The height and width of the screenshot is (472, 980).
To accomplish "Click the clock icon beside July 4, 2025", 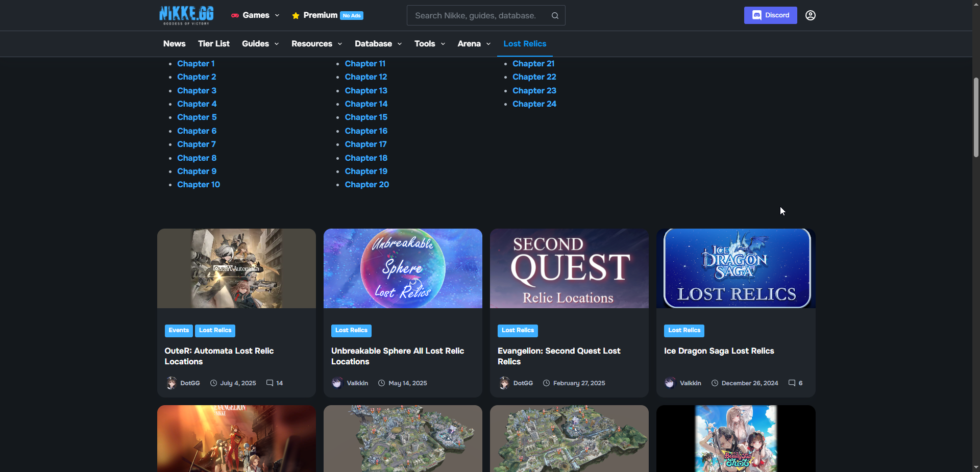I will coord(213,383).
